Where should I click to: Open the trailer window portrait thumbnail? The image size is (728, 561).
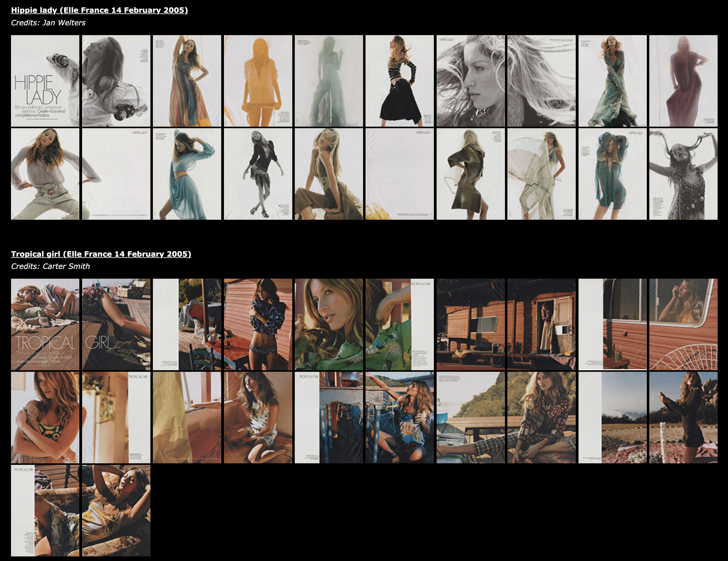coord(683,324)
